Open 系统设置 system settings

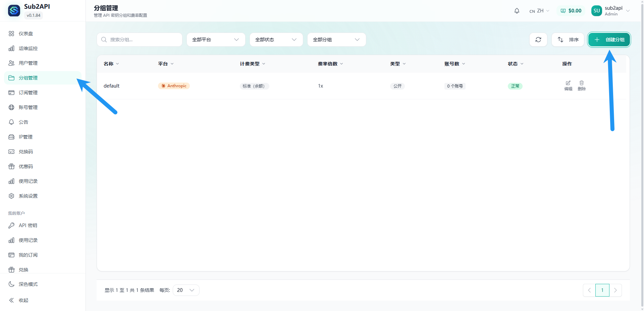[x=28, y=196]
